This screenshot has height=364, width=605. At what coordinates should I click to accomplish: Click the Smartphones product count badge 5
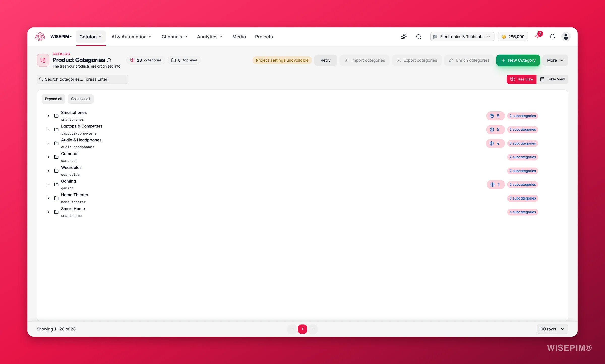pos(495,116)
